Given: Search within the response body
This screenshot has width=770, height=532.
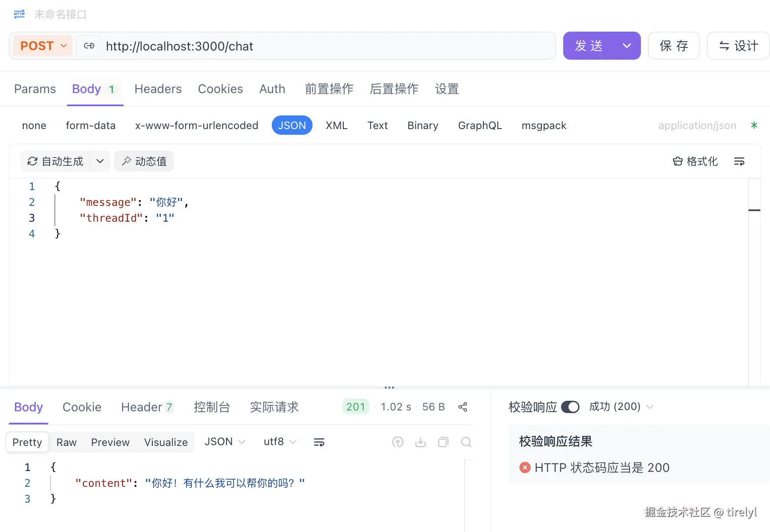Looking at the screenshot, I should [466, 442].
